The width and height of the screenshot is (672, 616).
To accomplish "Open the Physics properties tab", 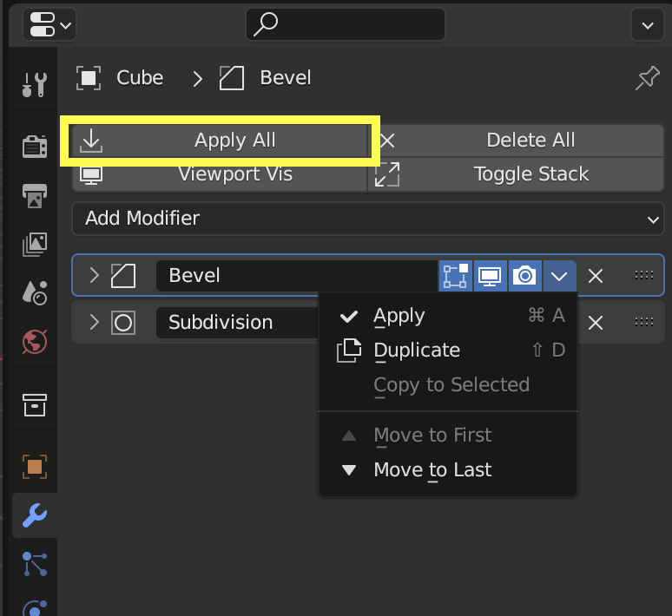I will (x=35, y=607).
